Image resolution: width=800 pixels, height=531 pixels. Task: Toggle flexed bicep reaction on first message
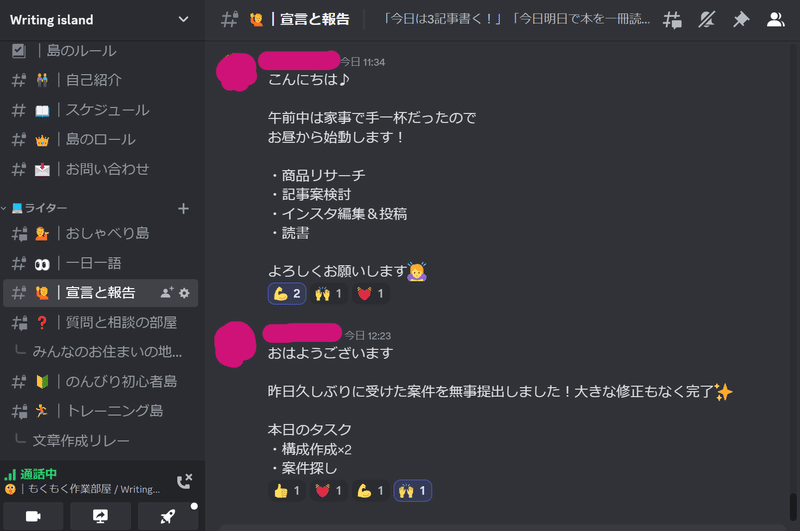(287, 293)
